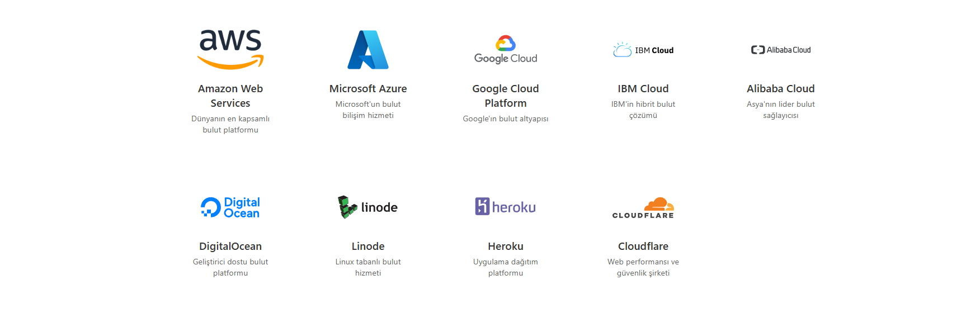Click "Geliştirici dostu bulut platformu" description

[230, 267]
